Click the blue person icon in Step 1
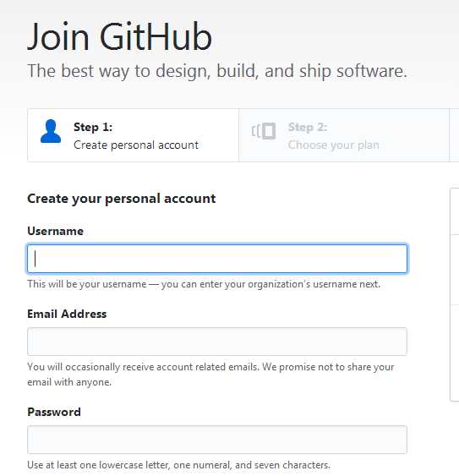Image resolution: width=459 pixels, height=476 pixels. pyautogui.click(x=51, y=131)
